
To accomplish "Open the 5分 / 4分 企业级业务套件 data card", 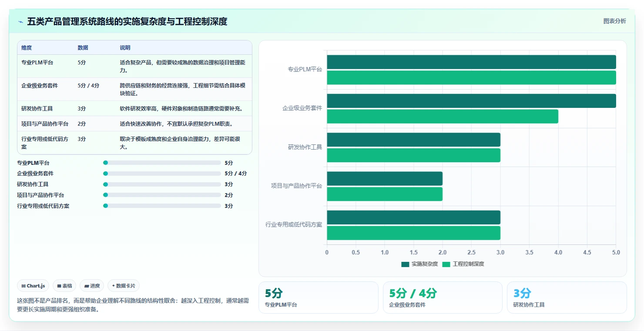I will coord(443,298).
